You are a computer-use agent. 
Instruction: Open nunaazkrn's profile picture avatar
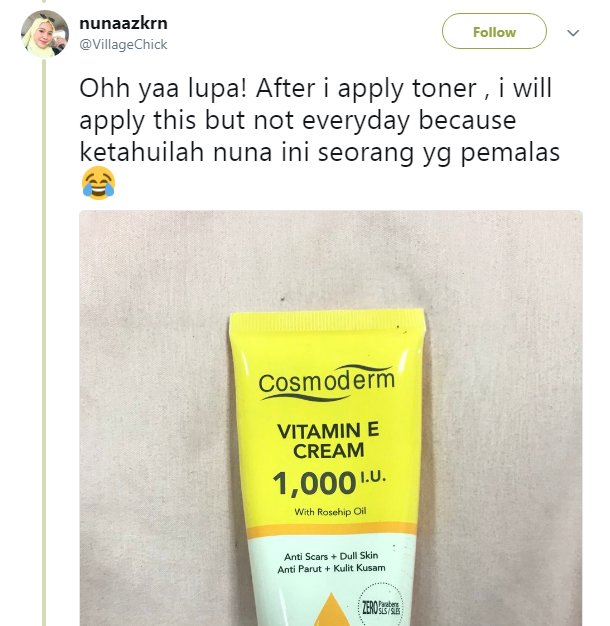click(45, 34)
